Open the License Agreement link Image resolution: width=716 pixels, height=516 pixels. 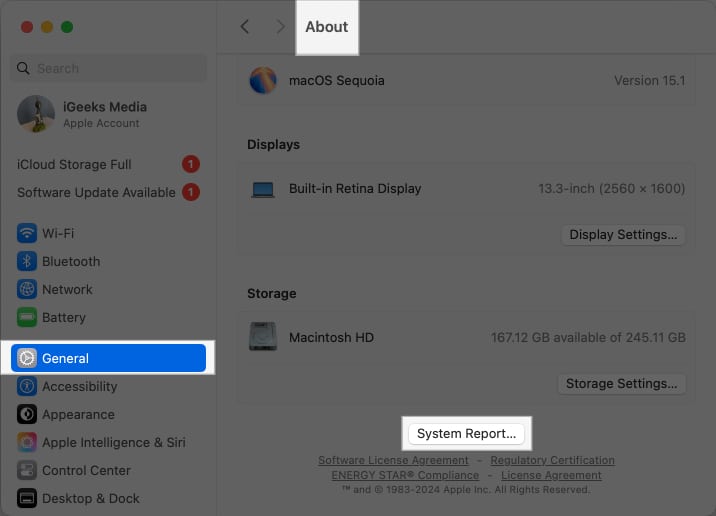tap(551, 475)
